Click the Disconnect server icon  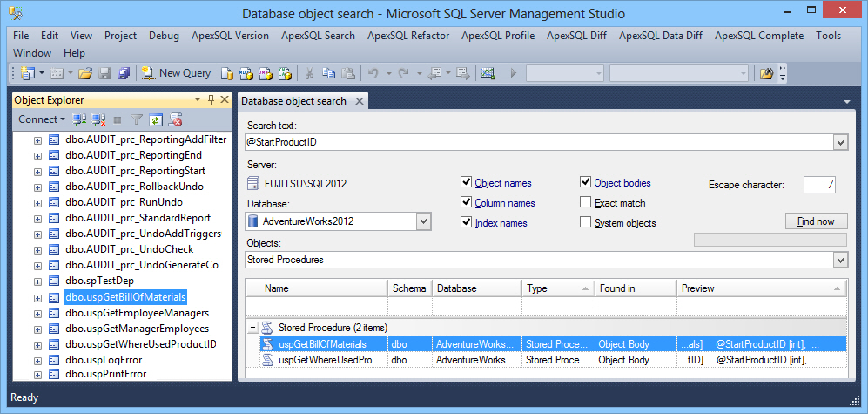(99, 119)
